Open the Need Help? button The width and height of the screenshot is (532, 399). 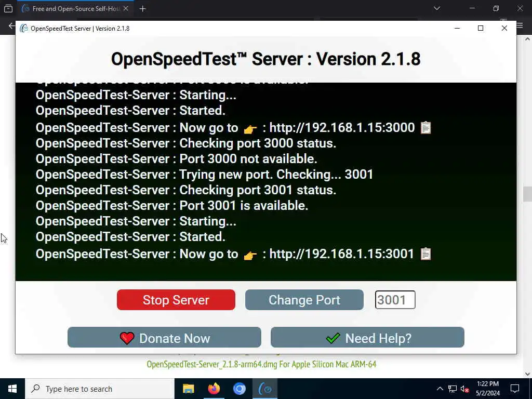[367, 338]
